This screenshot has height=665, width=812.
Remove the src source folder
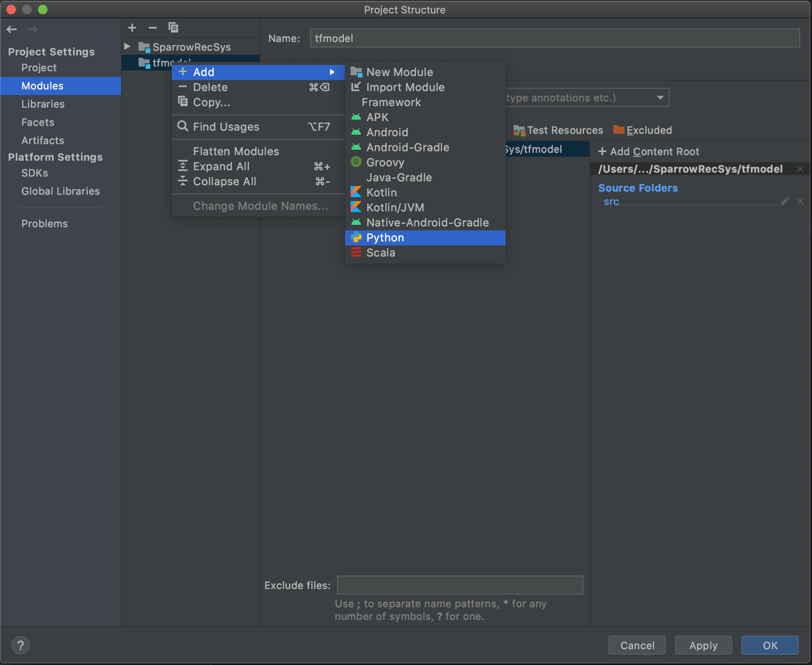[800, 201]
